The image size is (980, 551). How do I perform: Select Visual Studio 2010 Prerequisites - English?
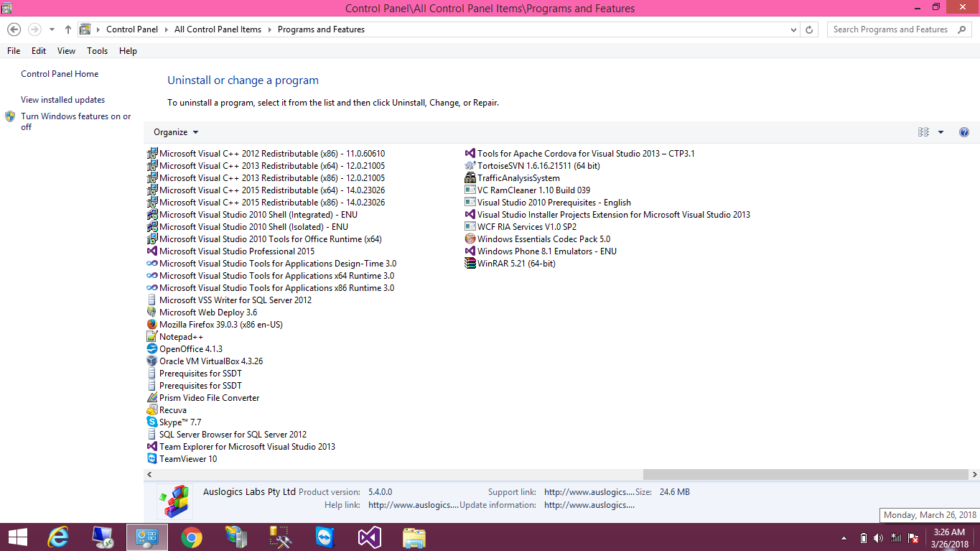point(548,203)
